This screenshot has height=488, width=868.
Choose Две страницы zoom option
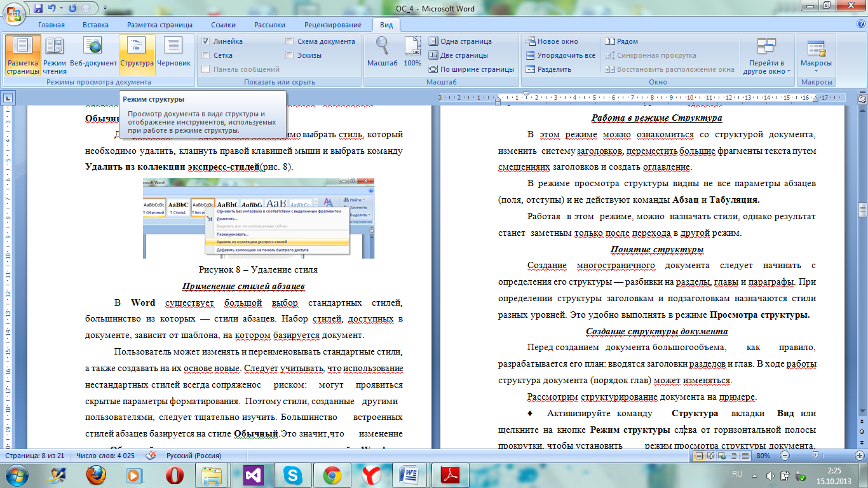pos(458,55)
